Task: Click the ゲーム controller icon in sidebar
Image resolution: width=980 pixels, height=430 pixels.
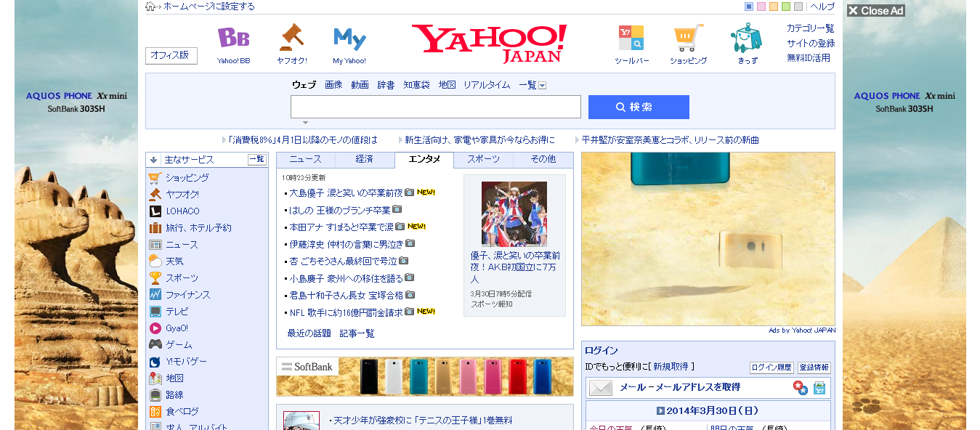Action: tap(155, 345)
